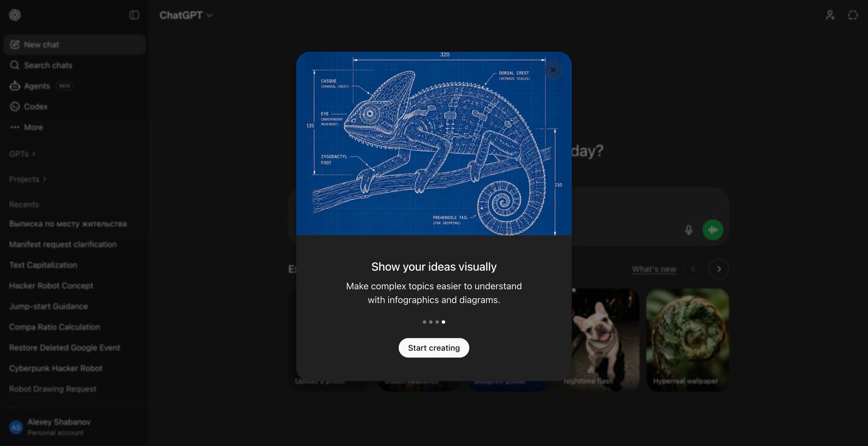
Task: Open chat 'Compa Ratio Calculation'
Action: (x=74, y=327)
